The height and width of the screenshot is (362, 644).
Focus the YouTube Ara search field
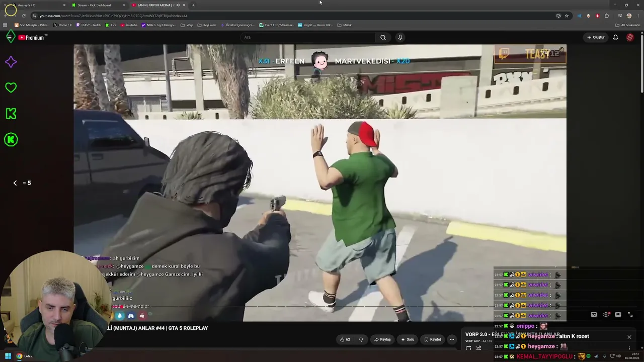coord(308,37)
